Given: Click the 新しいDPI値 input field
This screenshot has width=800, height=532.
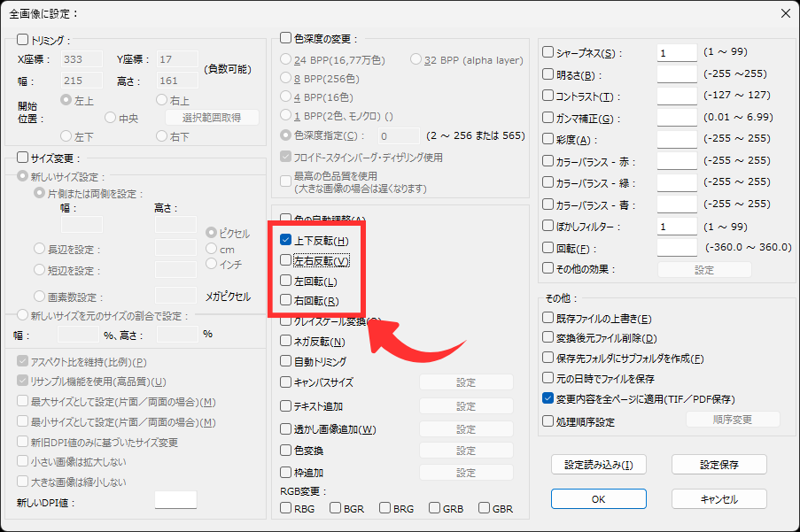Looking at the screenshot, I should tap(175, 500).
